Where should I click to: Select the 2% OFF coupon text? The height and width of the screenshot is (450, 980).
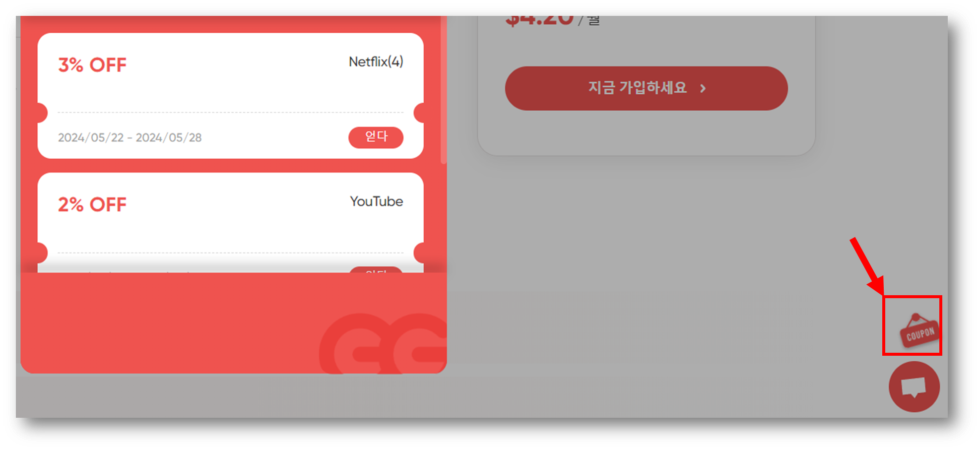(x=92, y=204)
